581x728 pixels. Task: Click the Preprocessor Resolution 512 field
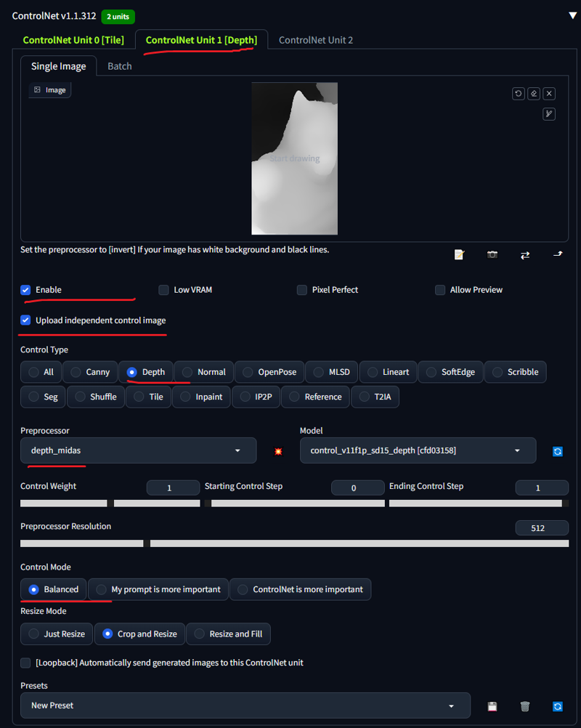pos(542,528)
